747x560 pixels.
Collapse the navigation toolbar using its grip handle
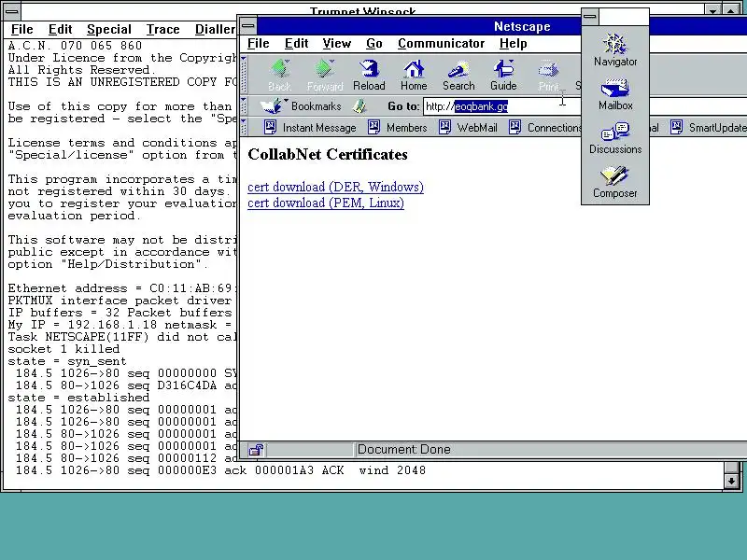[244, 75]
